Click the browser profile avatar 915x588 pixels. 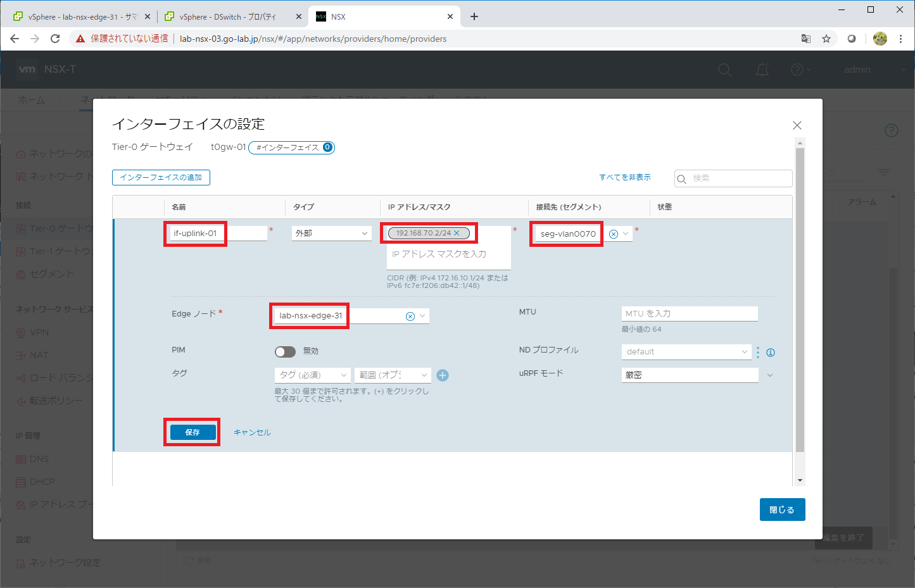pos(880,39)
